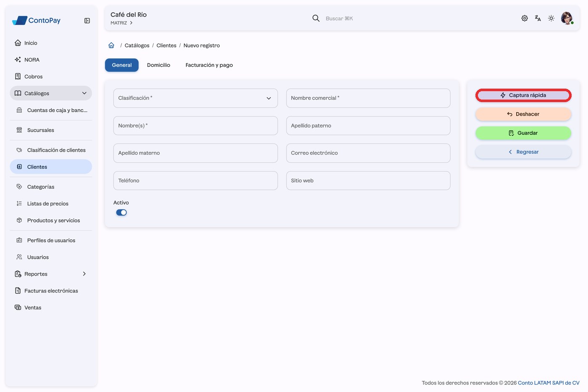Open Cuentas de caja y bancos
The width and height of the screenshot is (588, 392).
point(51,110)
